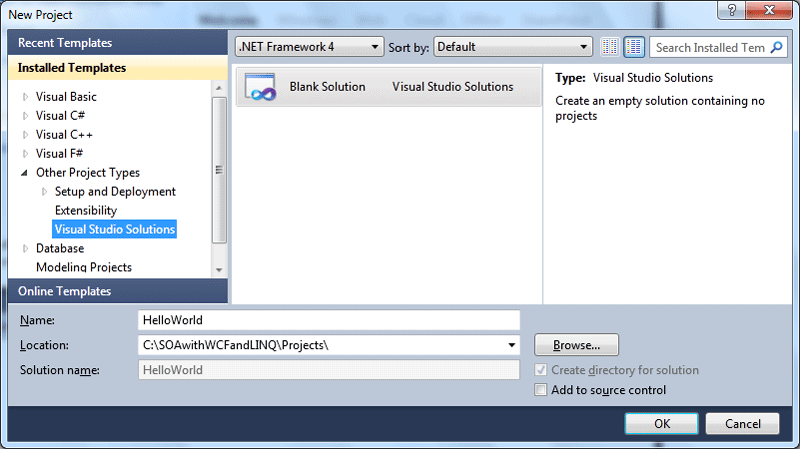The height and width of the screenshot is (449, 800).
Task: Select Other Project Types in tree
Action: click(x=88, y=173)
